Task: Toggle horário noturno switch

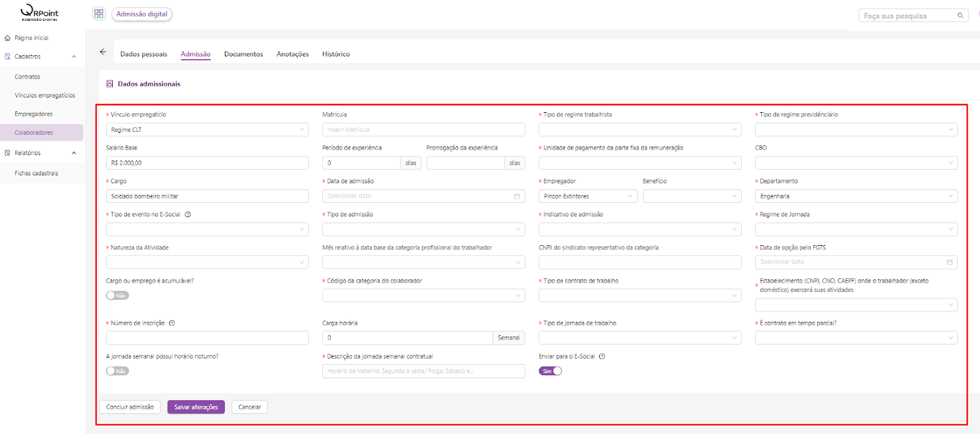Action: point(117,371)
